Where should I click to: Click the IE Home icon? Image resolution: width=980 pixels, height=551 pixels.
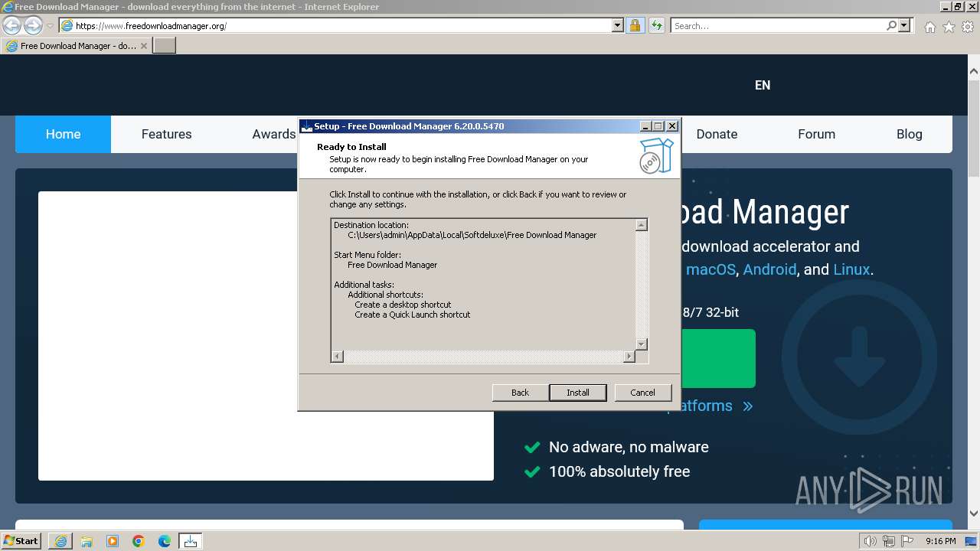click(x=929, y=27)
